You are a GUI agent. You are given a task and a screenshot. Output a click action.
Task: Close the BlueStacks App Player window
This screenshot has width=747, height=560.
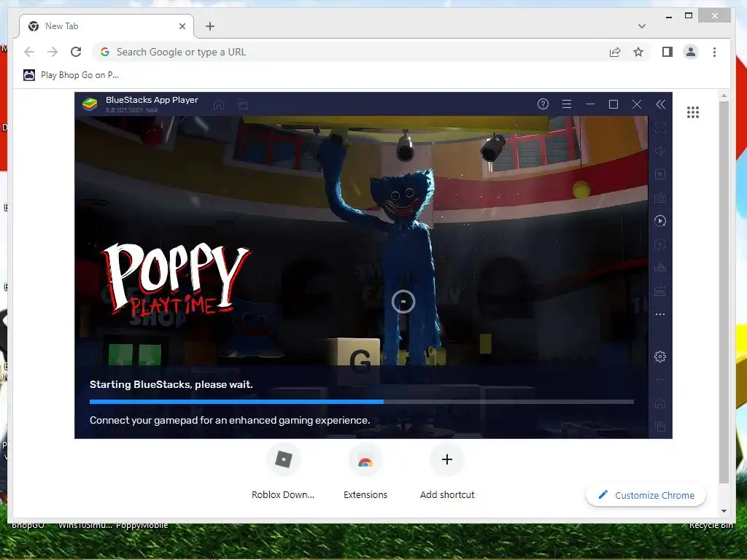click(636, 104)
